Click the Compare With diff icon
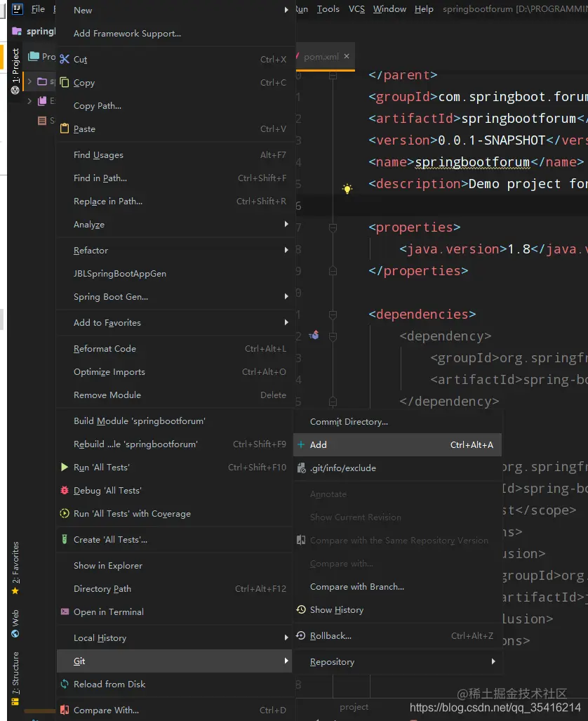The height and width of the screenshot is (721, 588). click(65, 710)
